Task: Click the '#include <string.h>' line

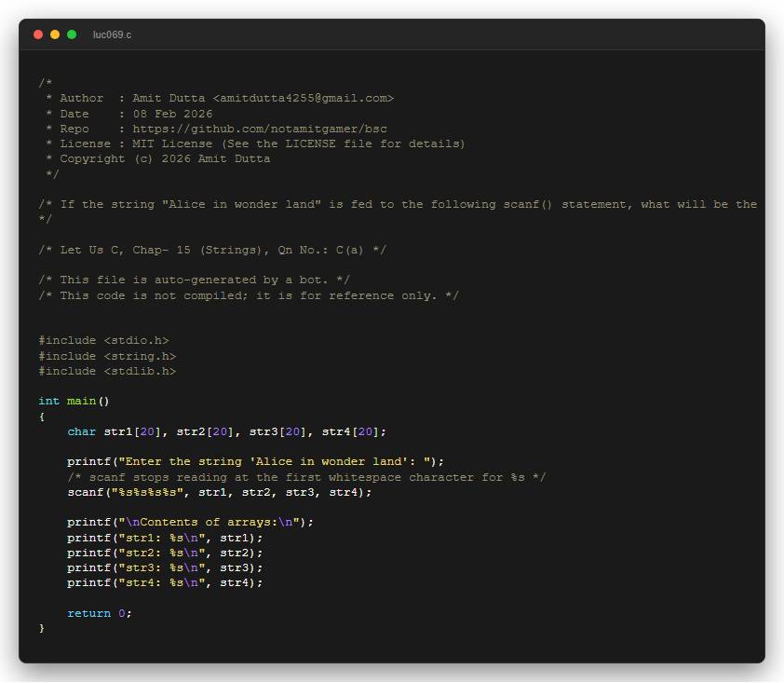Action: (107, 356)
